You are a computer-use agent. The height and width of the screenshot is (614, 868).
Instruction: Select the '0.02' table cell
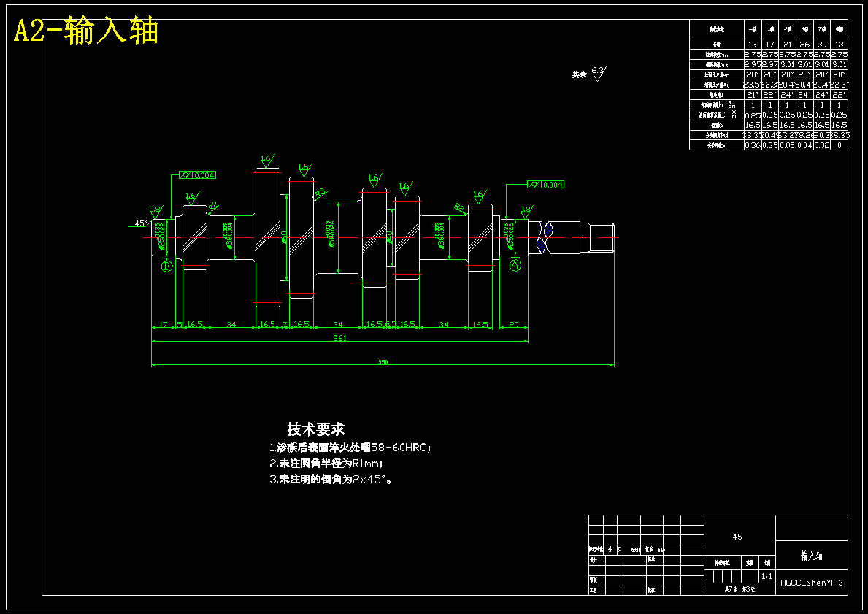pyautogui.click(x=822, y=145)
